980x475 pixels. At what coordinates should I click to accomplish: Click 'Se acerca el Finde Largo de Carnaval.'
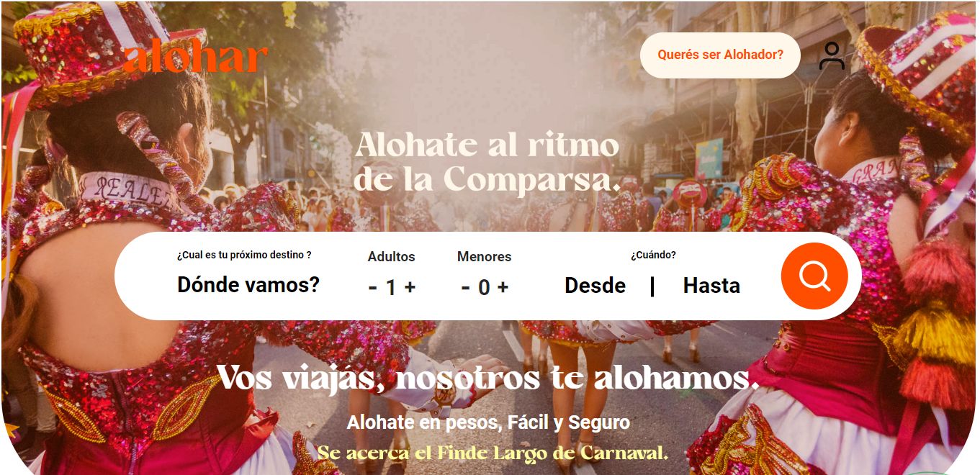tap(493, 453)
